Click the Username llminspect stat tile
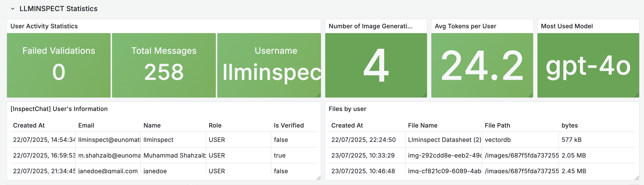Viewport: 644px width, 185px height. pos(269,65)
